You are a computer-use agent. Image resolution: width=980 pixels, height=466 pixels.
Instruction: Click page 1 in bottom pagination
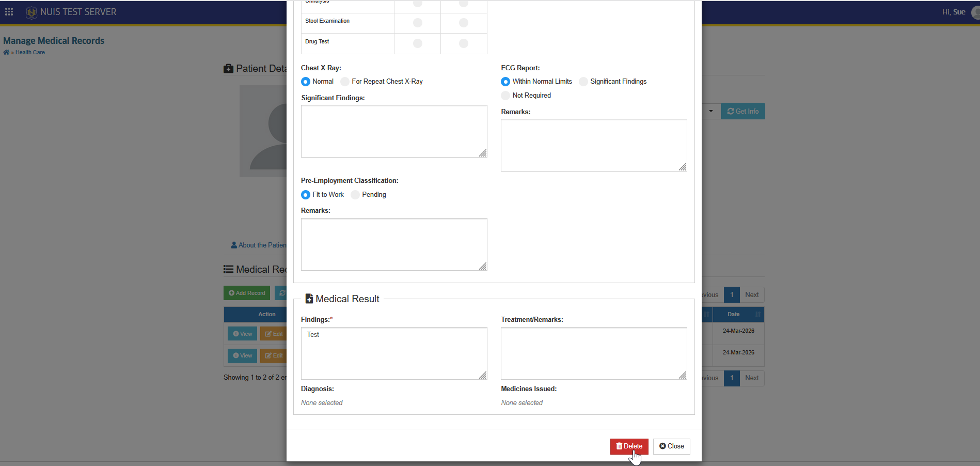click(x=732, y=378)
